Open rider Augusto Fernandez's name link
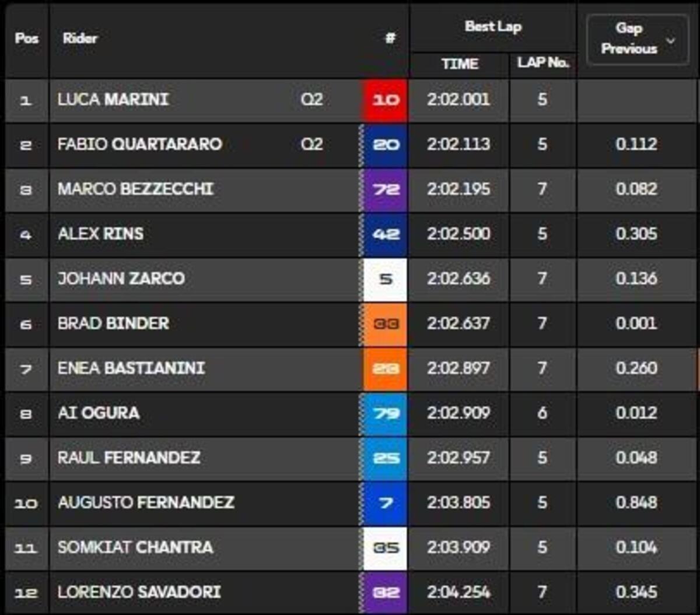This screenshot has height=615, width=700. tap(146, 502)
